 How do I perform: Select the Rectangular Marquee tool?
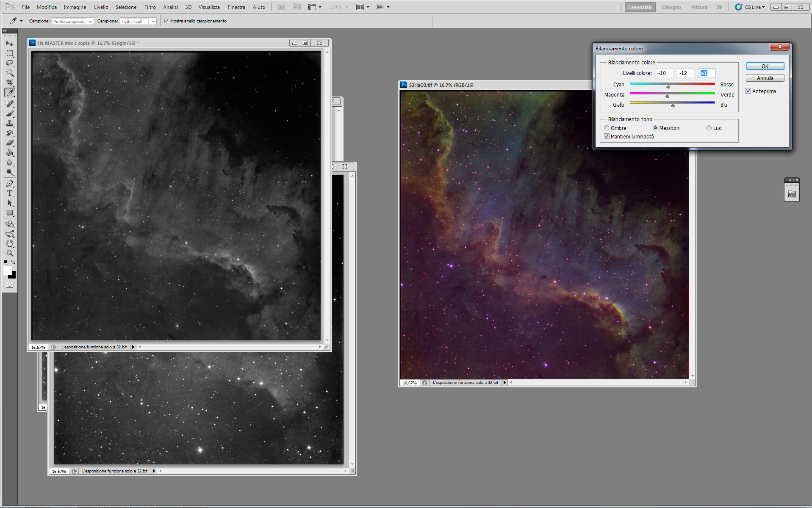10,53
